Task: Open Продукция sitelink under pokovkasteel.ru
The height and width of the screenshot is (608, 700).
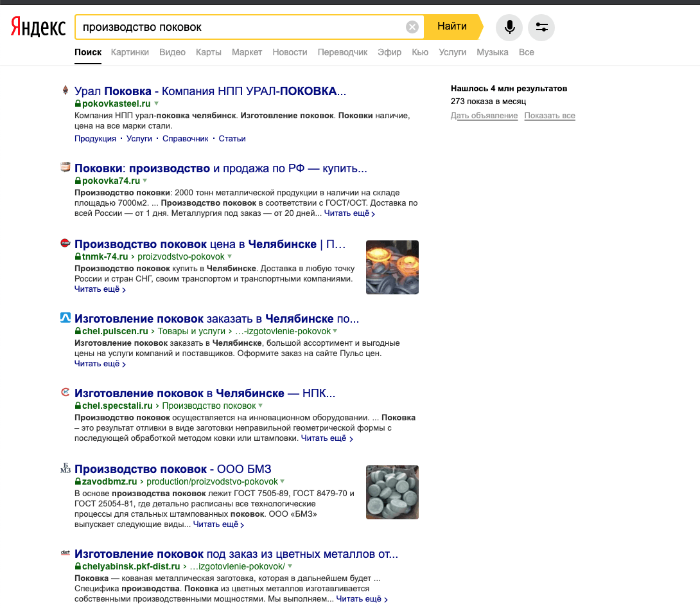Action: tap(95, 138)
